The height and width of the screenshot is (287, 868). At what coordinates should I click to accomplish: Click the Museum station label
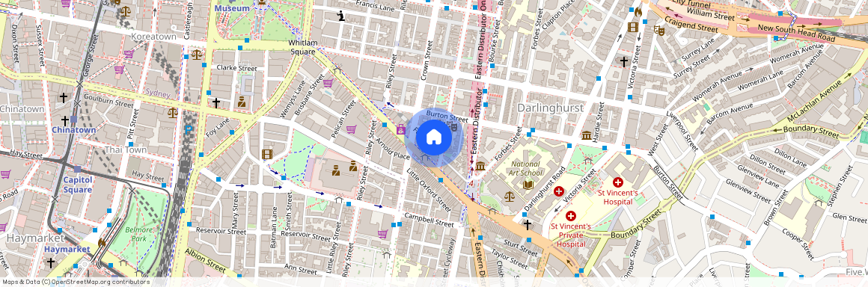pyautogui.click(x=231, y=9)
